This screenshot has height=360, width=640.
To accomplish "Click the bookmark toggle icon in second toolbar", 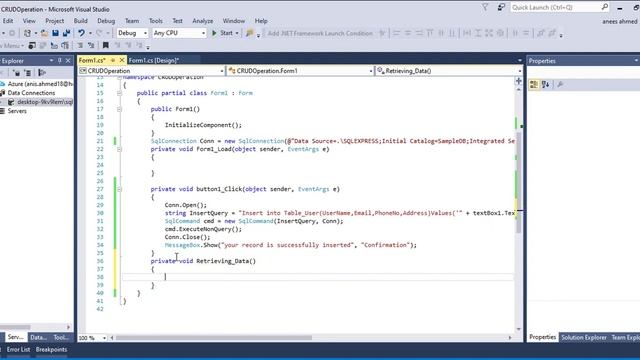I will [x=106, y=45].
